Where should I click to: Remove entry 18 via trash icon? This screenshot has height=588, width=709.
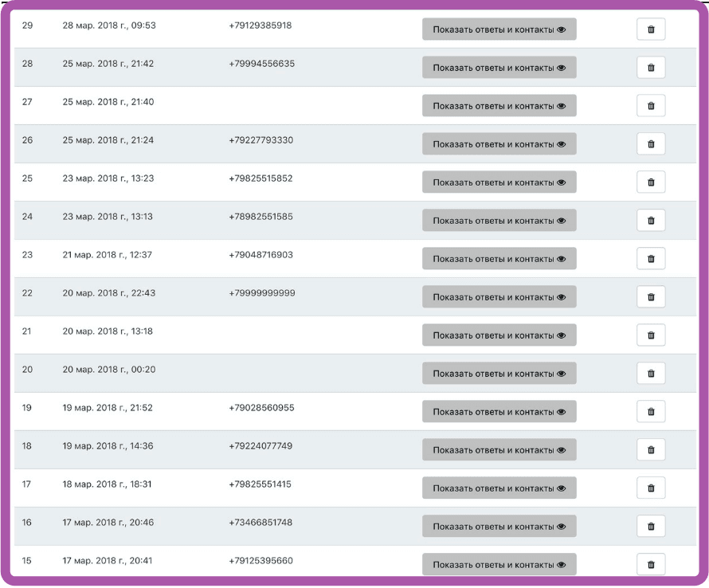[x=651, y=450]
